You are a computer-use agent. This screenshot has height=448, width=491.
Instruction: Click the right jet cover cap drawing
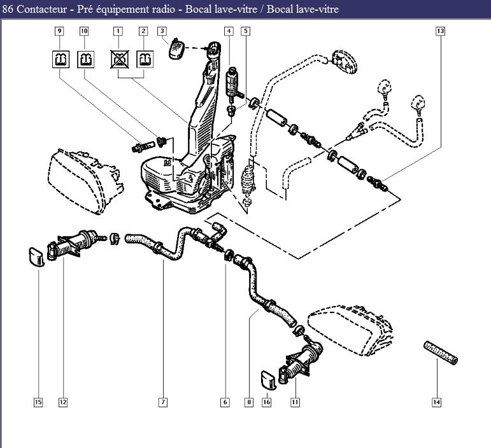pyautogui.click(x=269, y=380)
